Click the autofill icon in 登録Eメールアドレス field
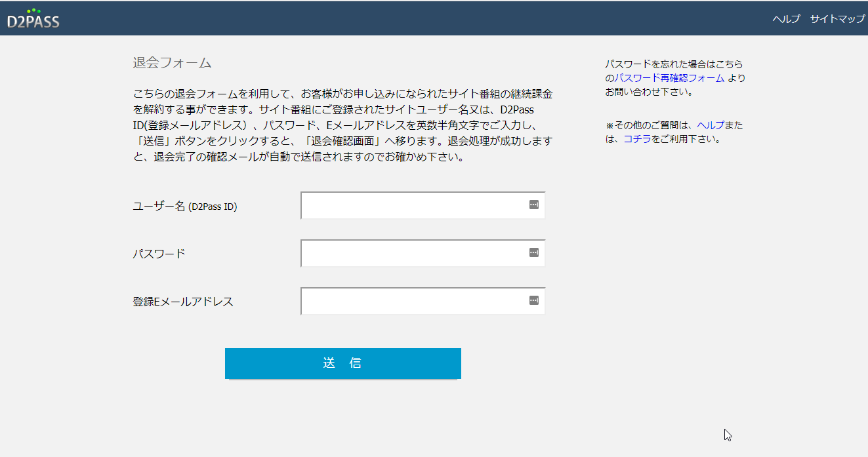Screen dimensions: 868x457 [x=533, y=300]
